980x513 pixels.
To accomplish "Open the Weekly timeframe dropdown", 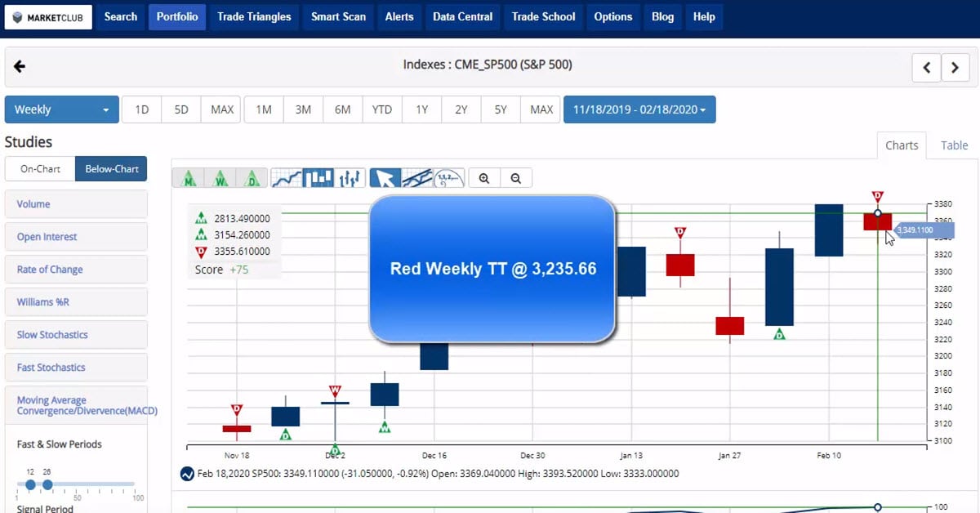I will pyautogui.click(x=61, y=109).
